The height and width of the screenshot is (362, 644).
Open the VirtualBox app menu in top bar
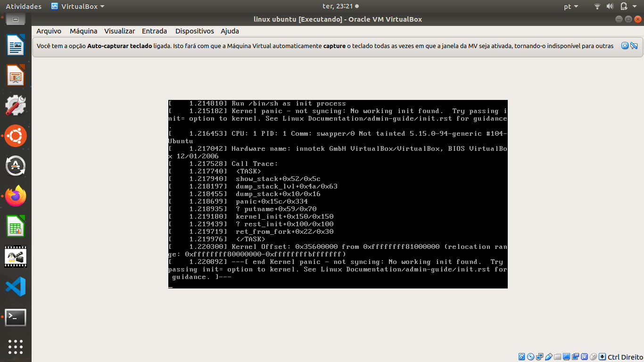(78, 6)
